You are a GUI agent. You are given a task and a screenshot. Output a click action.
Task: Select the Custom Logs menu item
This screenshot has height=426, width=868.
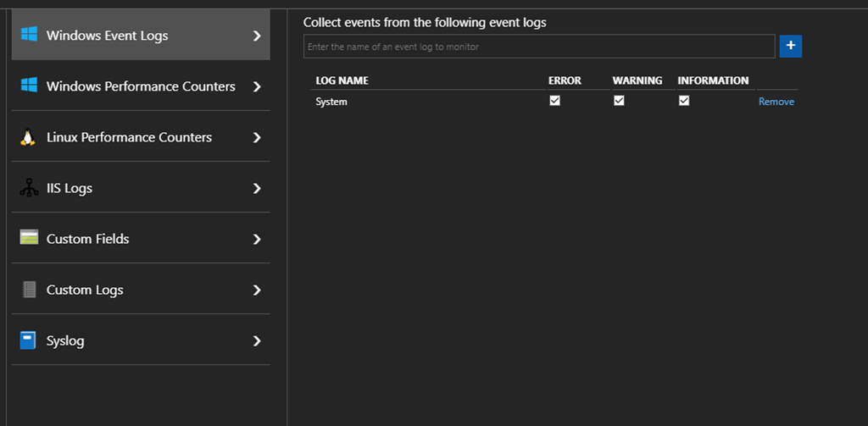pos(85,290)
